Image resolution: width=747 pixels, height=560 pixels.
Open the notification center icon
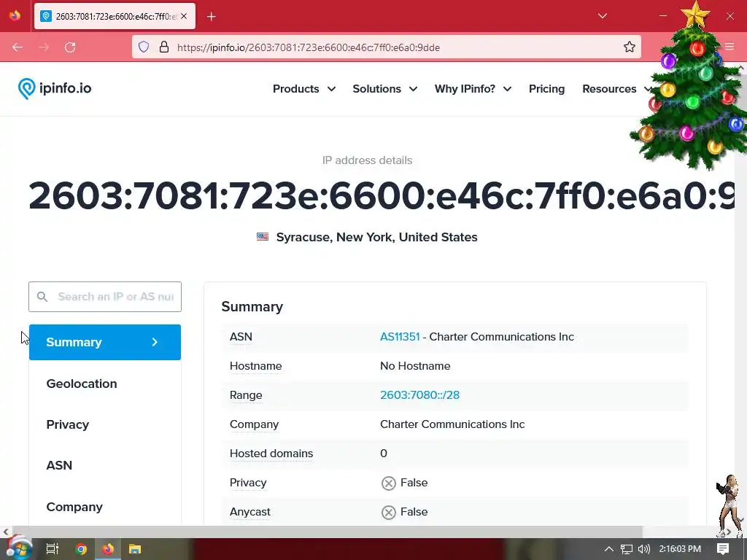point(723,549)
